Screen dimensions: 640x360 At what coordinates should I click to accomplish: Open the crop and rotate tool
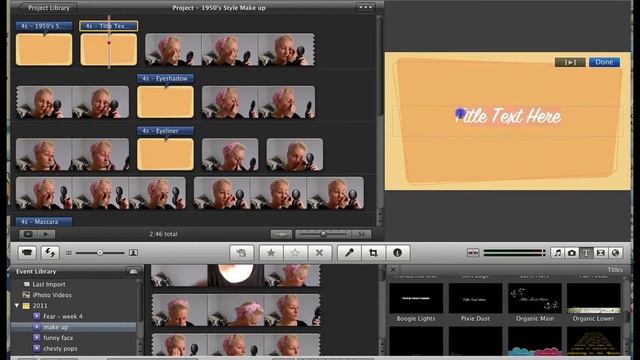click(x=373, y=253)
